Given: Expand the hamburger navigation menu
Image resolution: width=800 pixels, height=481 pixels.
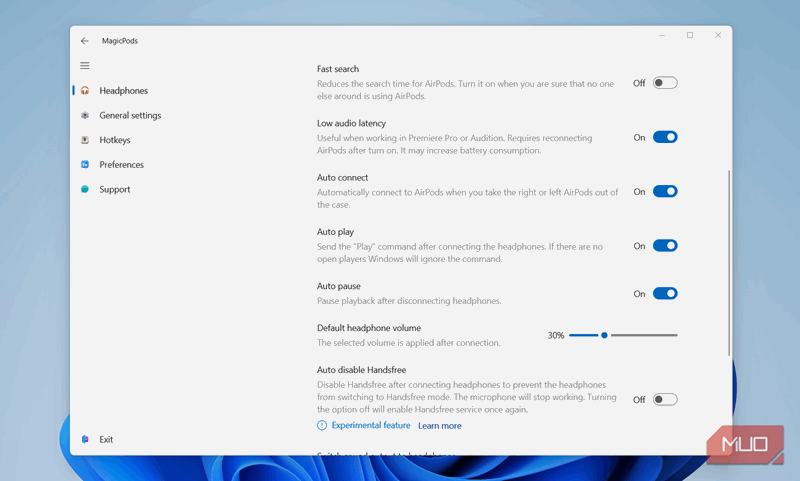Looking at the screenshot, I should 85,66.
